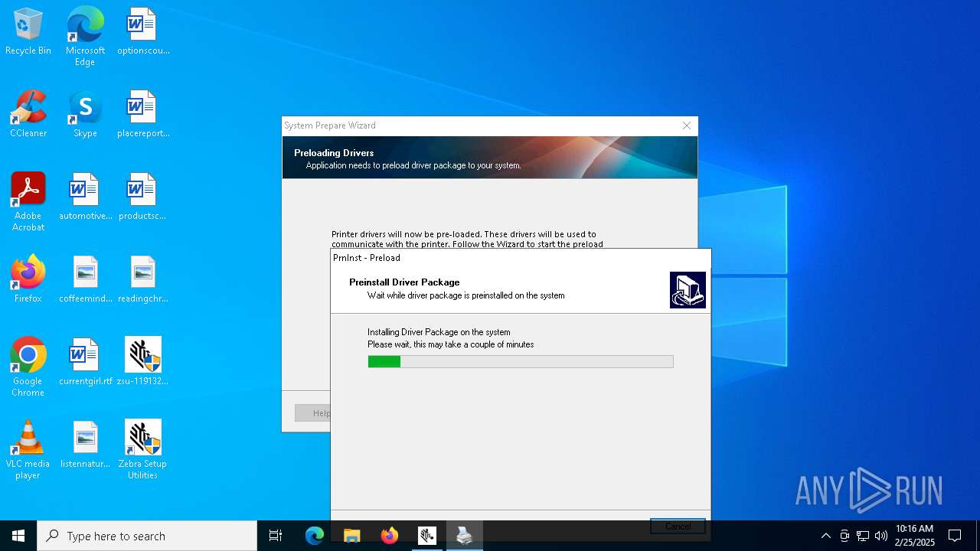Open the volume control tray icon
This screenshot has width=980, height=551.
click(881, 536)
